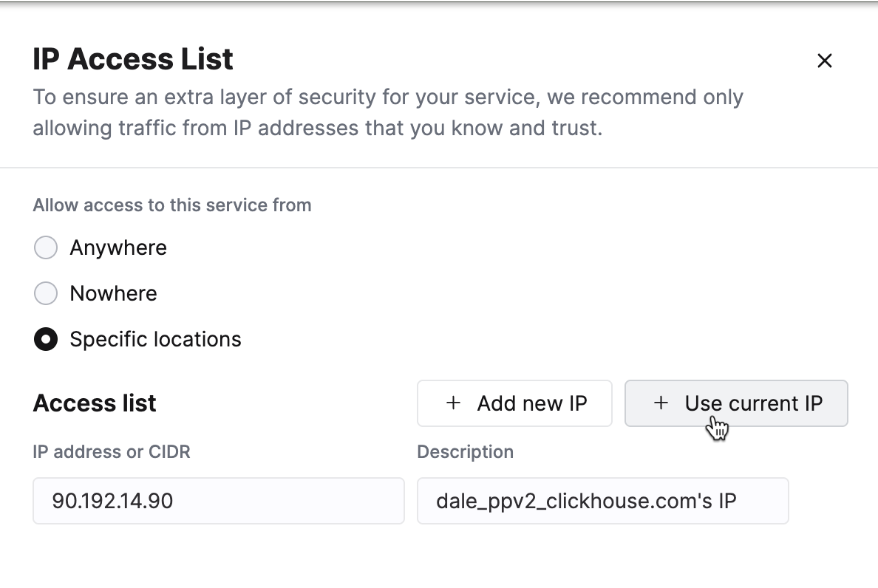
Task: Click the plus icon on Add new IP
Action: 452,403
